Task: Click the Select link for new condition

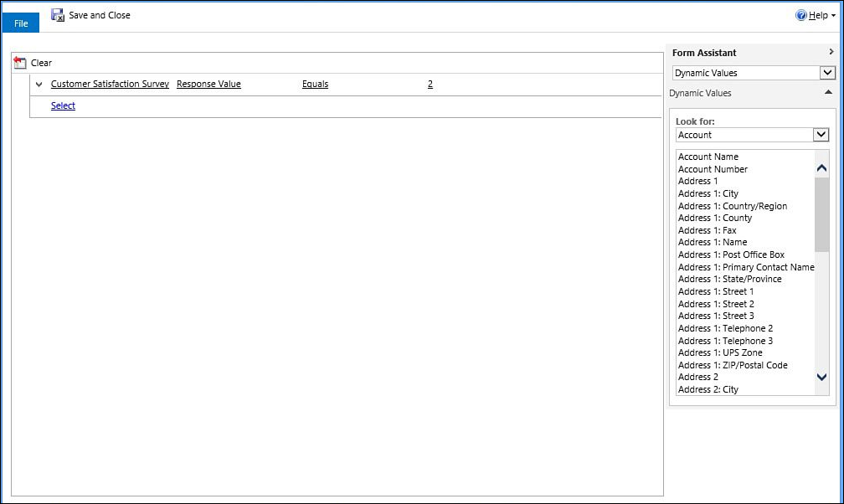Action: click(63, 105)
